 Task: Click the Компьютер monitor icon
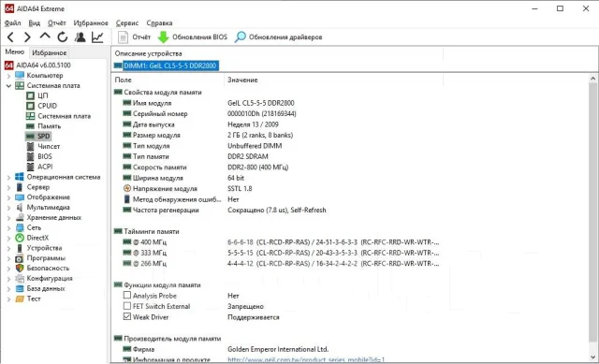[20, 75]
